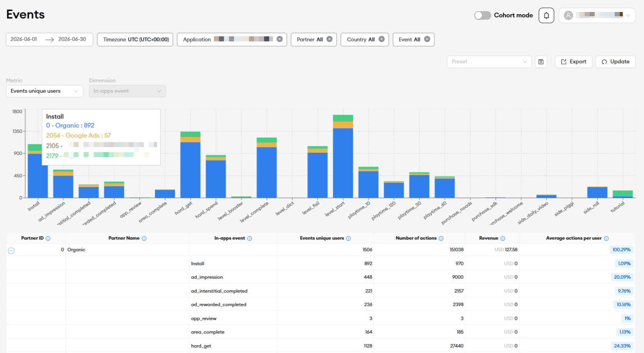This screenshot has width=644, height=353.
Task: Click ad_interstitial_completed table row
Action: pos(320,291)
